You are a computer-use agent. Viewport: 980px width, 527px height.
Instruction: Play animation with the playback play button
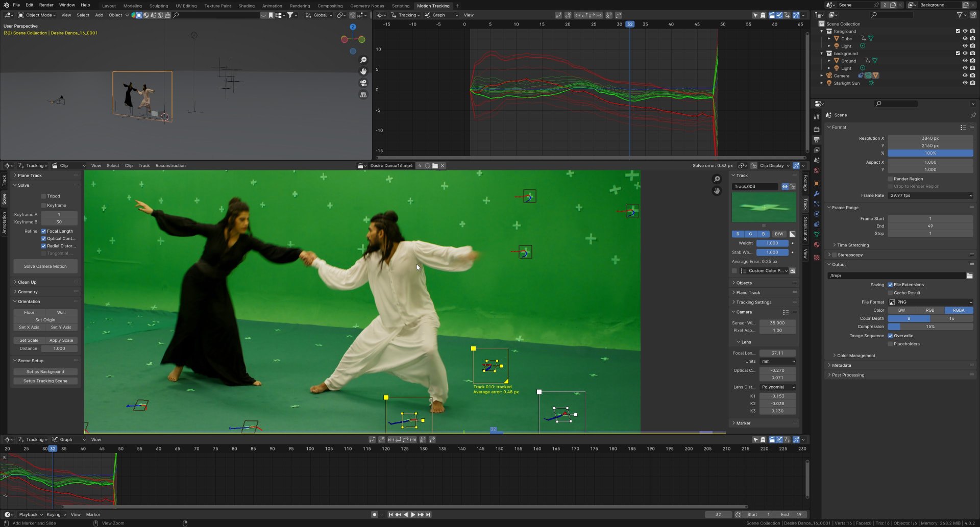412,514
